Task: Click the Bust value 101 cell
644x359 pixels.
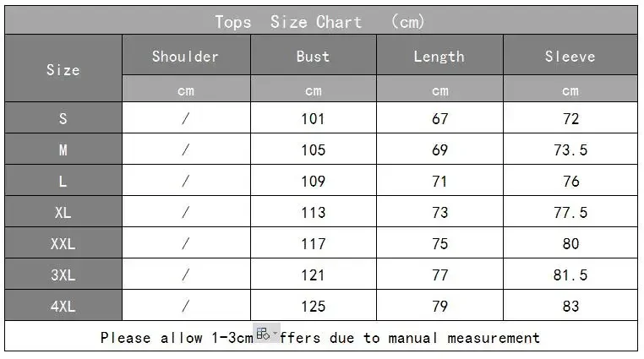Action: 314,119
